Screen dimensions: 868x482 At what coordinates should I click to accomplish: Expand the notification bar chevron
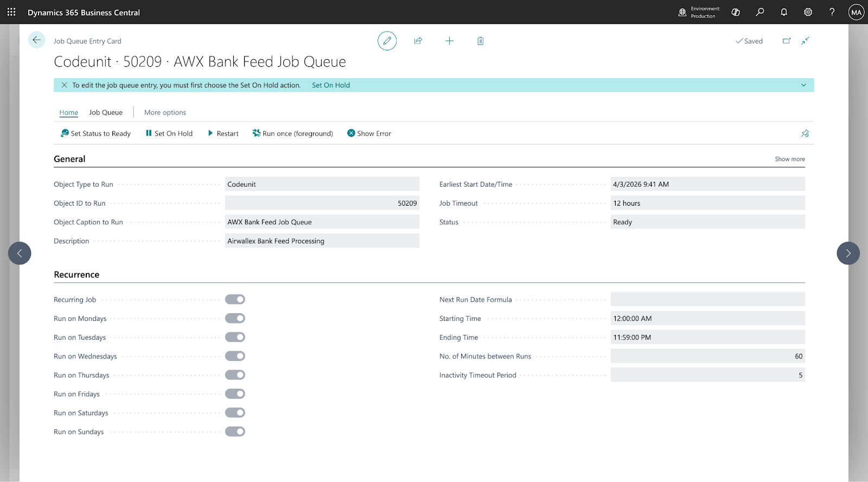803,85
